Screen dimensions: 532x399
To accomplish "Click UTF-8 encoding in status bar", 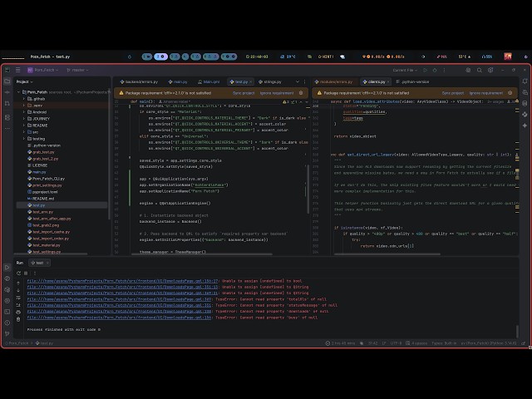I will click(x=396, y=343).
